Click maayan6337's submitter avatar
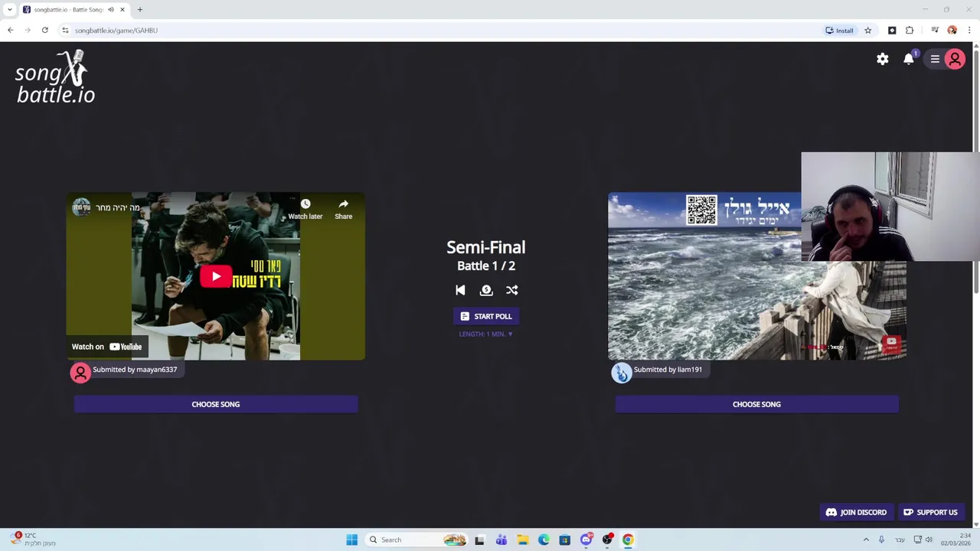980x551 pixels. (x=80, y=372)
